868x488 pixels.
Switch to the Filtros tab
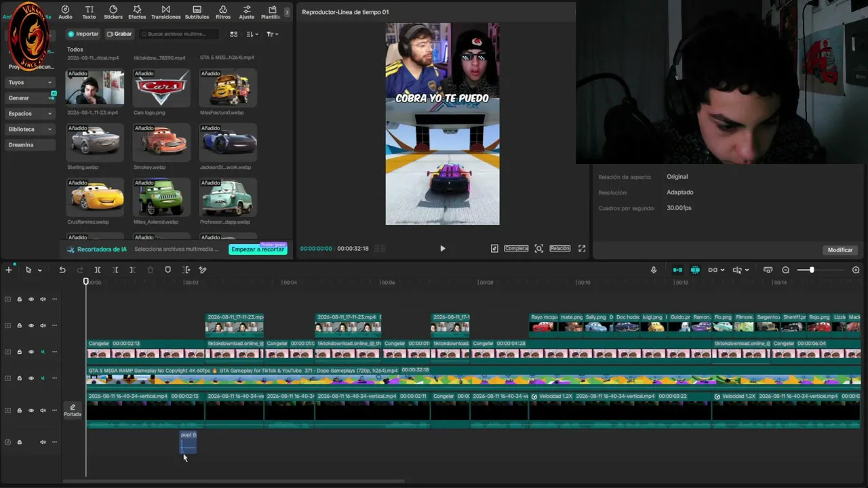[x=223, y=12]
